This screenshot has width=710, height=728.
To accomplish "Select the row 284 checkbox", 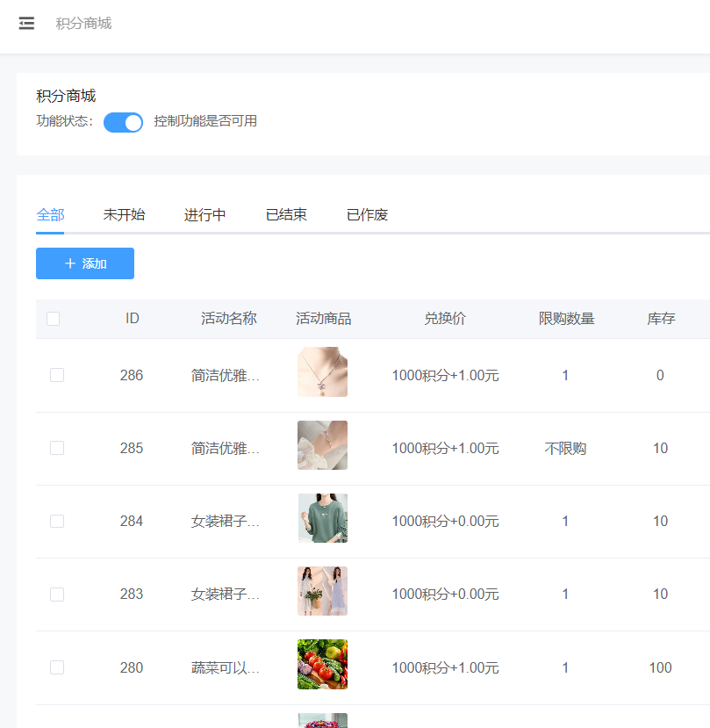I will 57,521.
